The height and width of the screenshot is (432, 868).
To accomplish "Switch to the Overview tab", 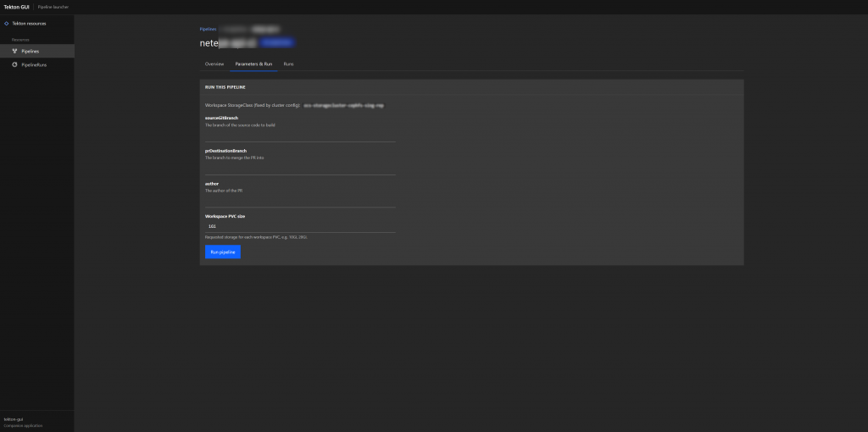I will pos(214,64).
